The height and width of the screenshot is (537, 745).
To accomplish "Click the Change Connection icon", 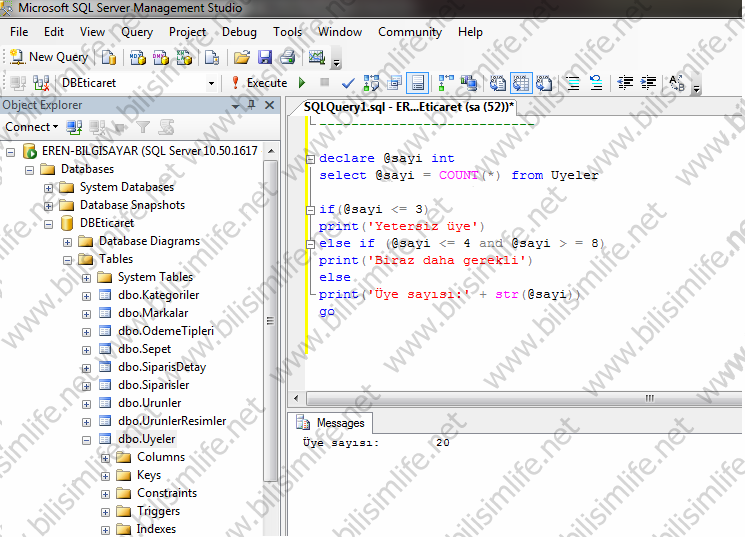I will click(41, 83).
